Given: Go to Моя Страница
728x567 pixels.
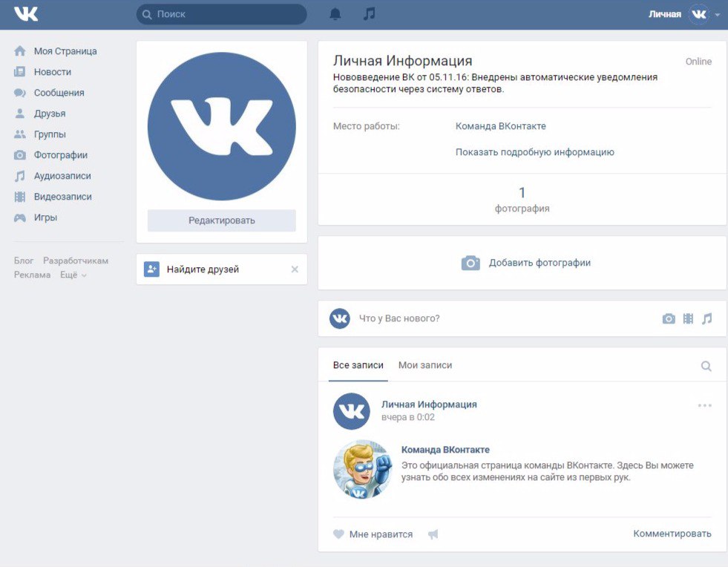Looking at the screenshot, I should click(x=65, y=51).
